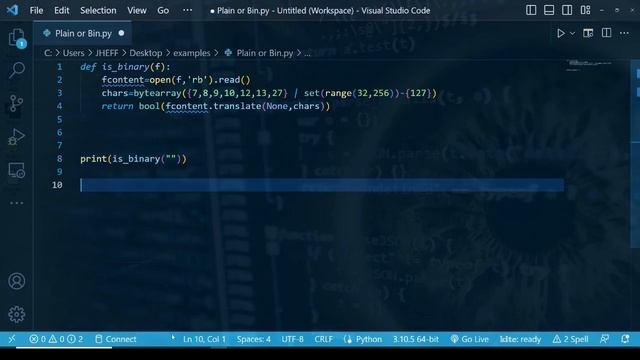
Task: Click the Desktop breadcrumb segment
Action: pos(146,53)
